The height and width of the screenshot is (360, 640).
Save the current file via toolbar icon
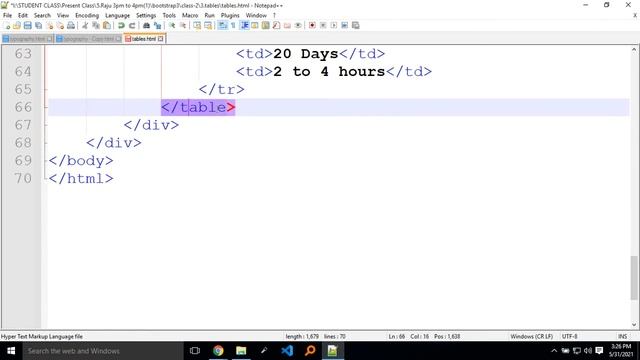(27, 25)
